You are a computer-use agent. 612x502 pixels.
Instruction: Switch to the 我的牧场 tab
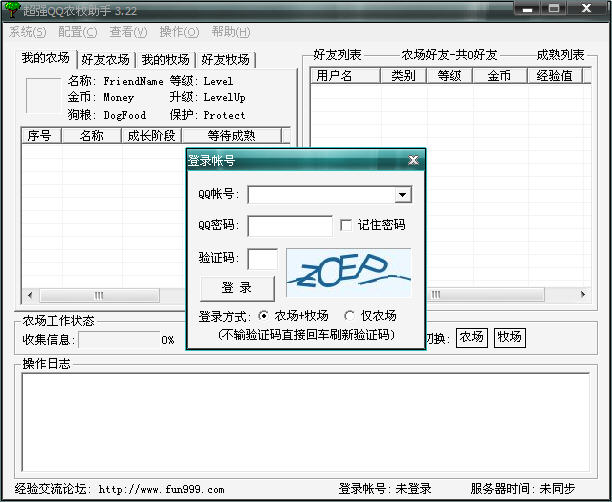pyautogui.click(x=165, y=60)
